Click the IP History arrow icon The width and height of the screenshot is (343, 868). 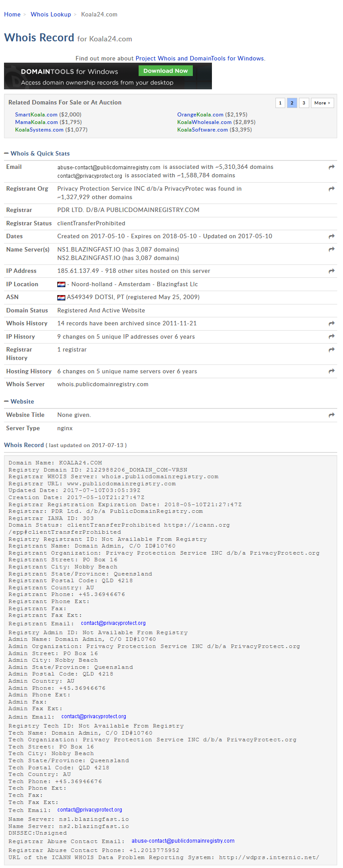[331, 337]
